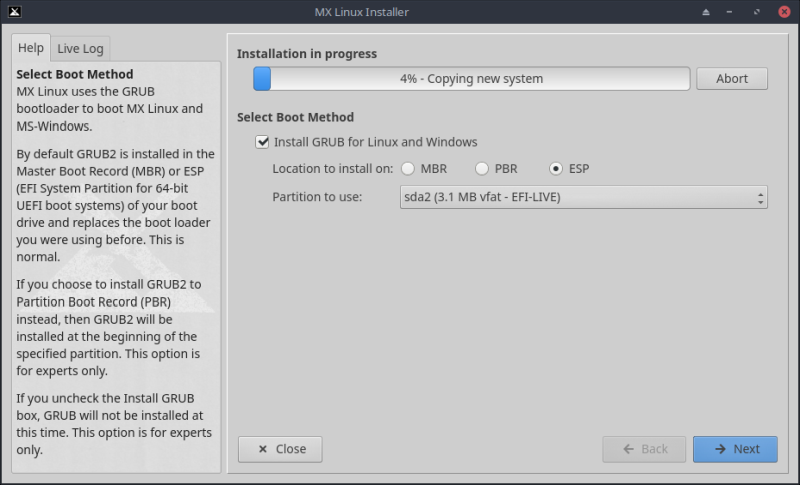This screenshot has height=485, width=800.
Task: Open the Live Log tab
Action: coord(80,49)
